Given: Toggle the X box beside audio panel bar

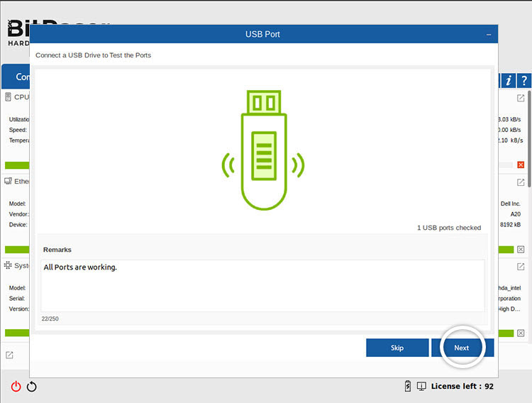Looking at the screenshot, I should 521,333.
